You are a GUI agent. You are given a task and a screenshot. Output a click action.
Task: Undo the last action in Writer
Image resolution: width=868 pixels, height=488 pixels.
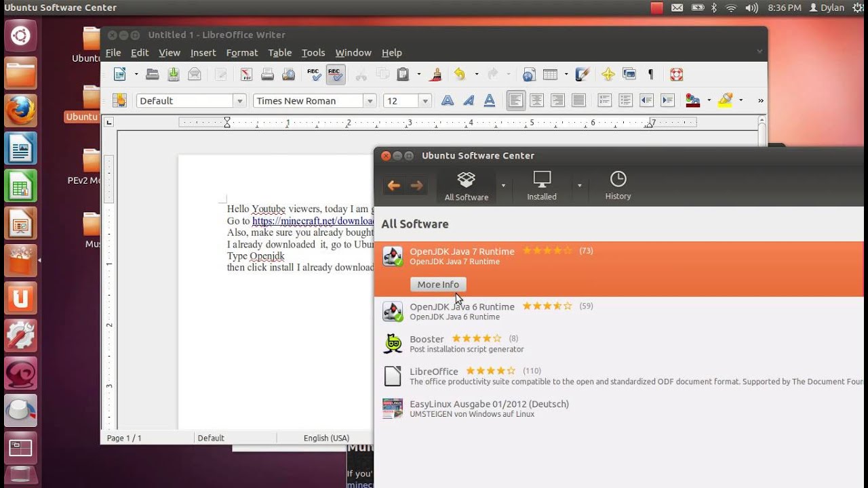click(460, 75)
